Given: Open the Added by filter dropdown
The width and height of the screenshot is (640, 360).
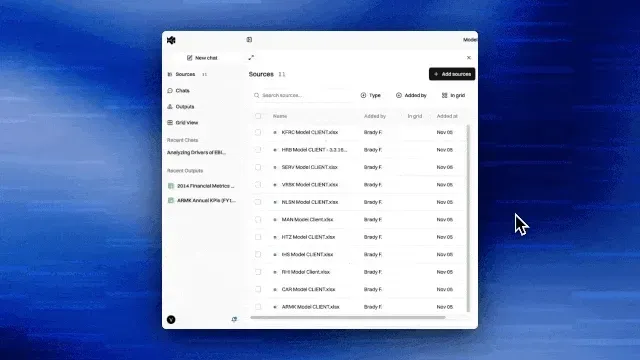Looking at the screenshot, I should (411, 95).
